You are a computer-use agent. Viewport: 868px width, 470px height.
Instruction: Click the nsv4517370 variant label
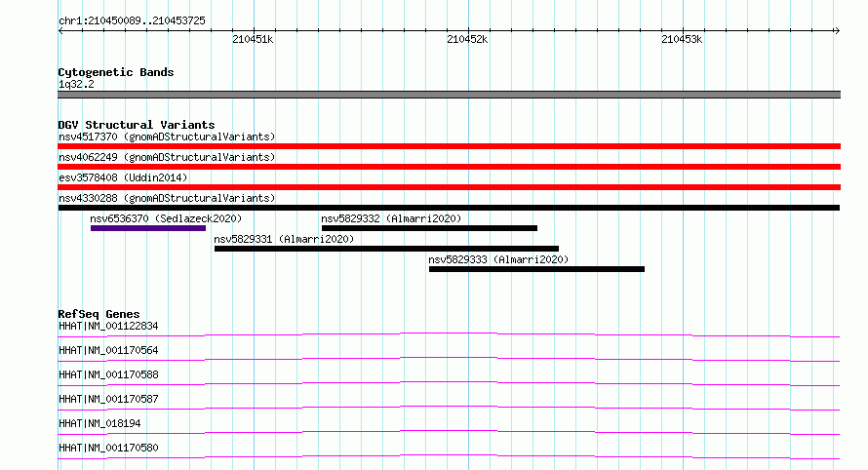pos(167,137)
